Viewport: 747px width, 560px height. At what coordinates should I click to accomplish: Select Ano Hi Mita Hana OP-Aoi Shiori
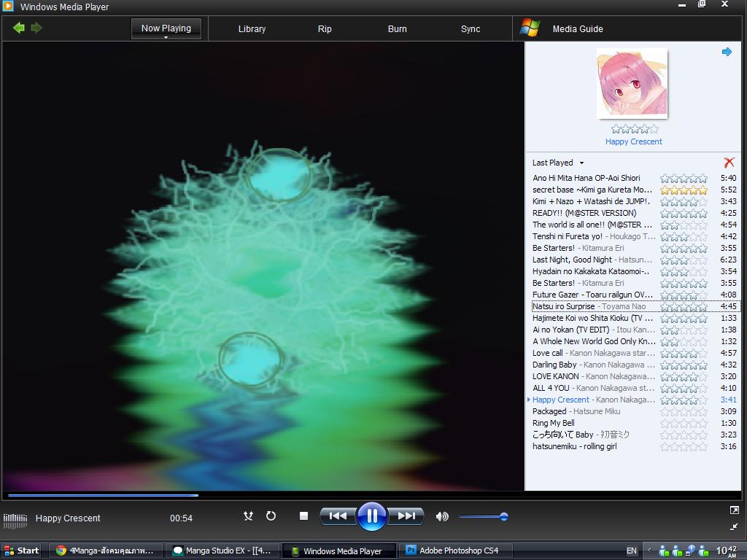coord(634,178)
